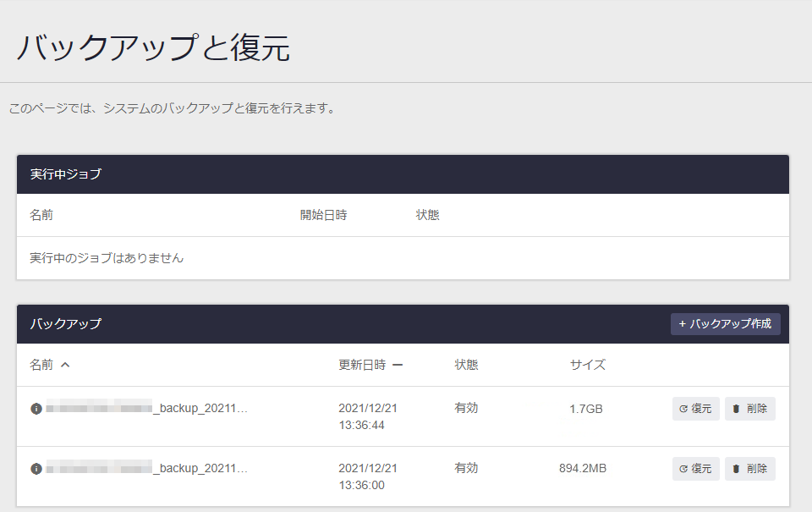
Task: Click the backup table 状態 column header
Action: click(x=466, y=365)
